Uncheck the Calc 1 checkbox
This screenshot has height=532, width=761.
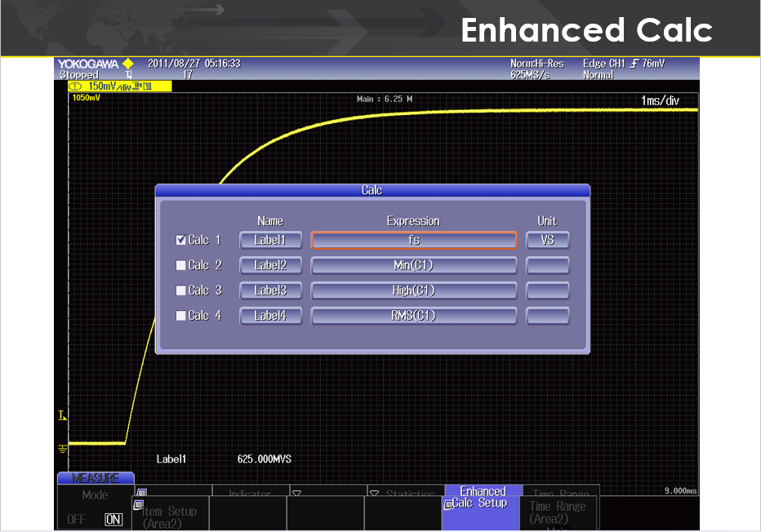(180, 241)
